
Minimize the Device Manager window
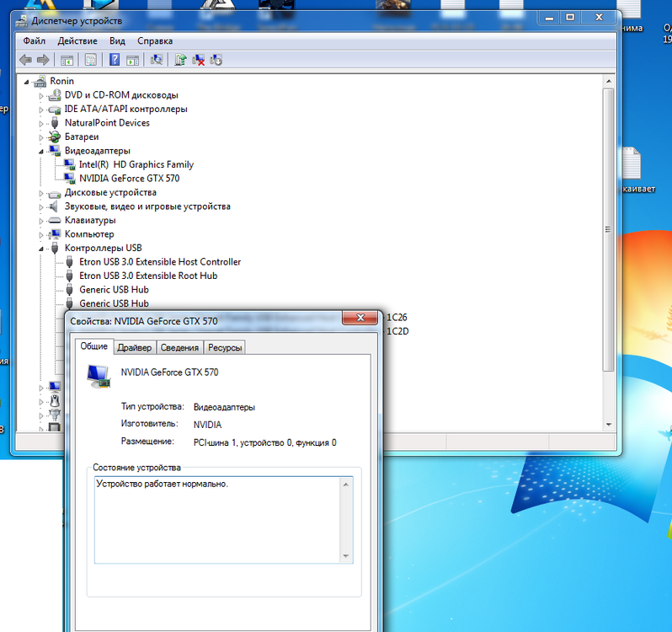click(x=549, y=18)
